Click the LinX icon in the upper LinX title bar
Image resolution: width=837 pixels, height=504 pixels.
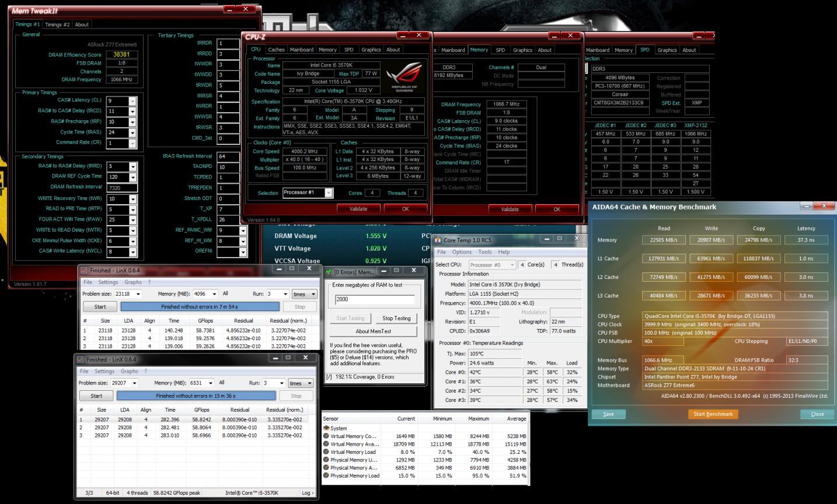[x=84, y=270]
